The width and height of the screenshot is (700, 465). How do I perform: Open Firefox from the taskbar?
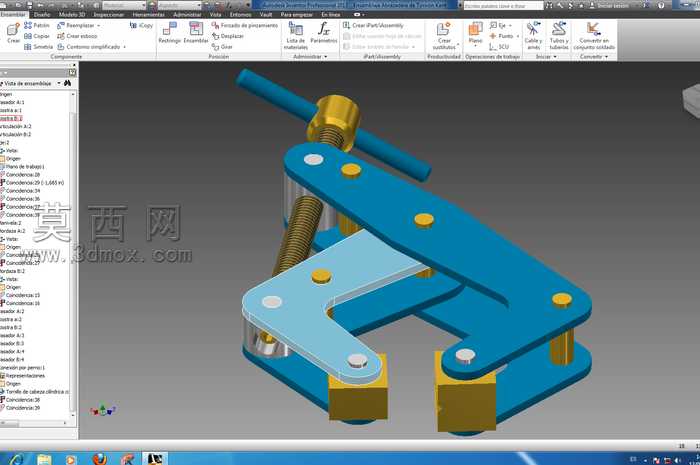[x=100, y=459]
